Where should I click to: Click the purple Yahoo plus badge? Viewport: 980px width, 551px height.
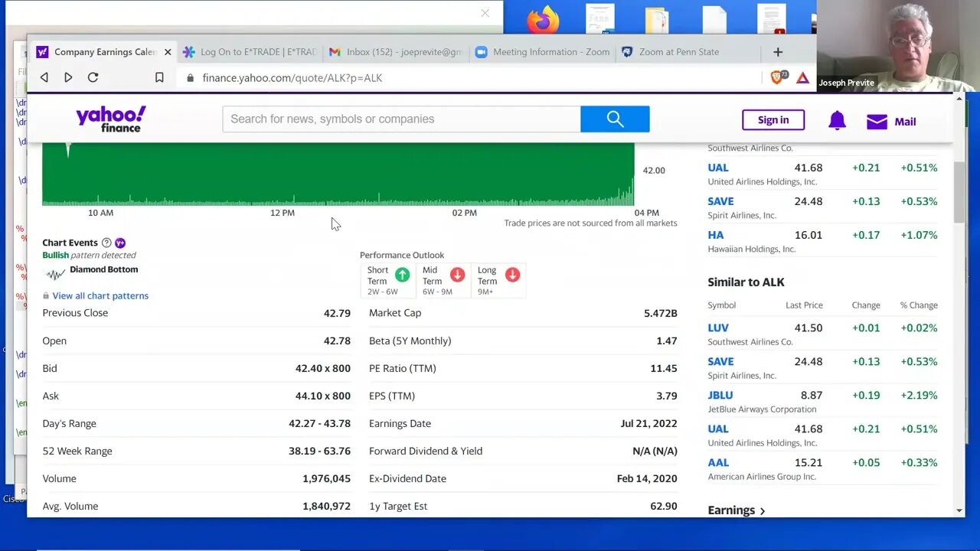click(x=120, y=243)
